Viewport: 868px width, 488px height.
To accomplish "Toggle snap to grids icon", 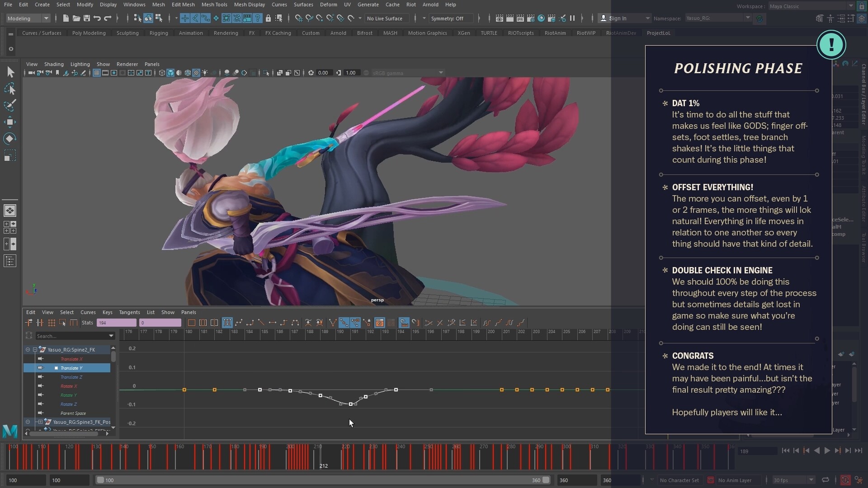I will 299,19.
